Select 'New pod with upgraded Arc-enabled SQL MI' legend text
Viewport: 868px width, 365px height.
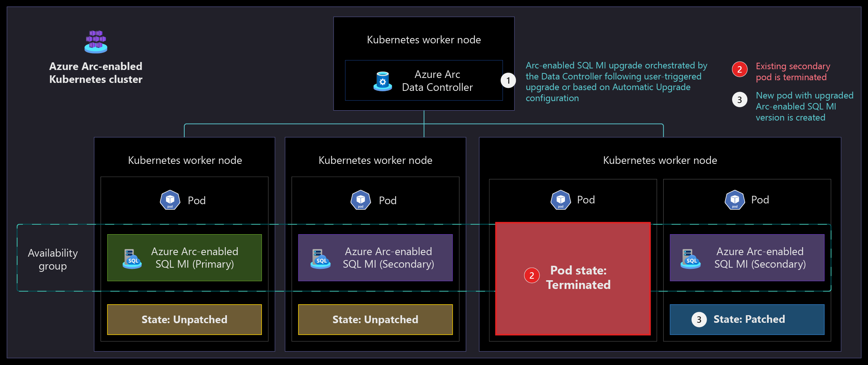tap(804, 106)
